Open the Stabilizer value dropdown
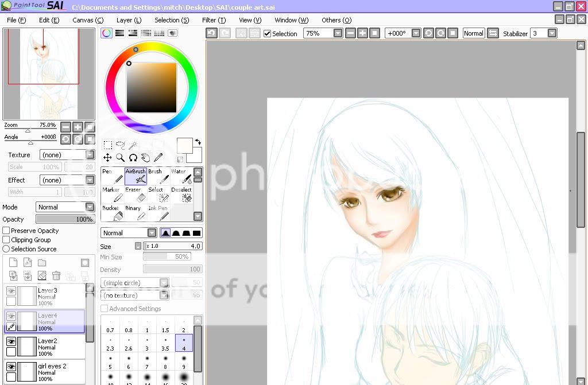Viewport: 588px width, 385px height. [552, 33]
